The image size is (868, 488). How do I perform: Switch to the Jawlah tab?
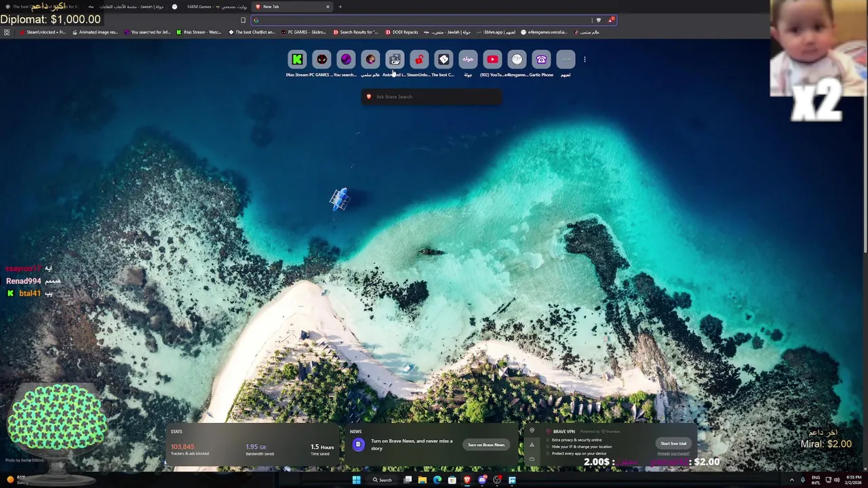[125, 7]
